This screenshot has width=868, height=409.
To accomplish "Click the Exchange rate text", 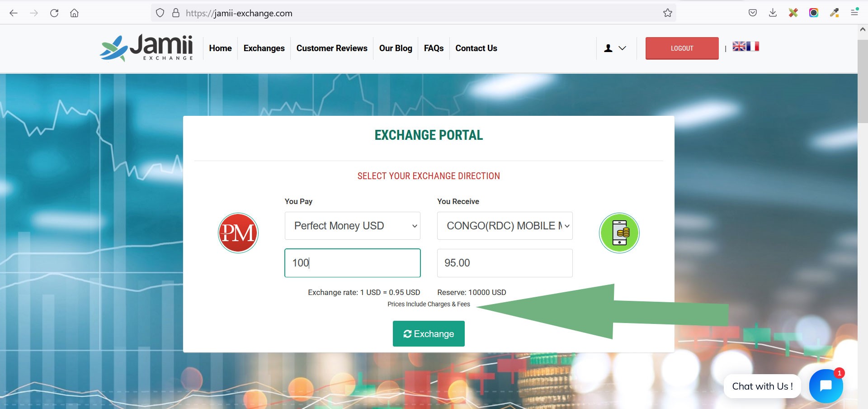I will pyautogui.click(x=364, y=292).
